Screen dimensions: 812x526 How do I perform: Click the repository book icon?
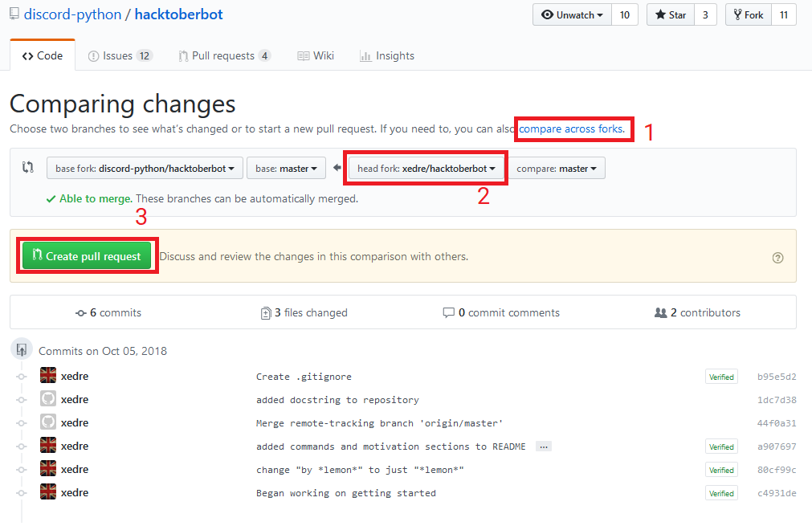coord(14,14)
